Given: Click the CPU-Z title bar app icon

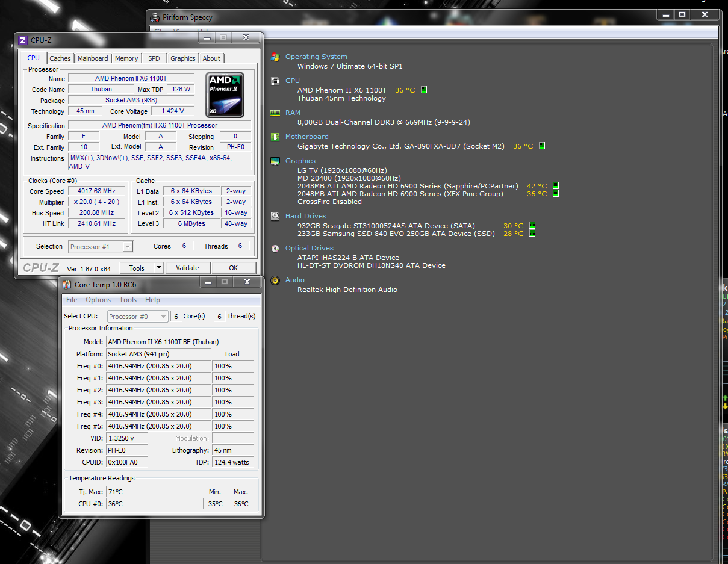Looking at the screenshot, I should (x=23, y=40).
